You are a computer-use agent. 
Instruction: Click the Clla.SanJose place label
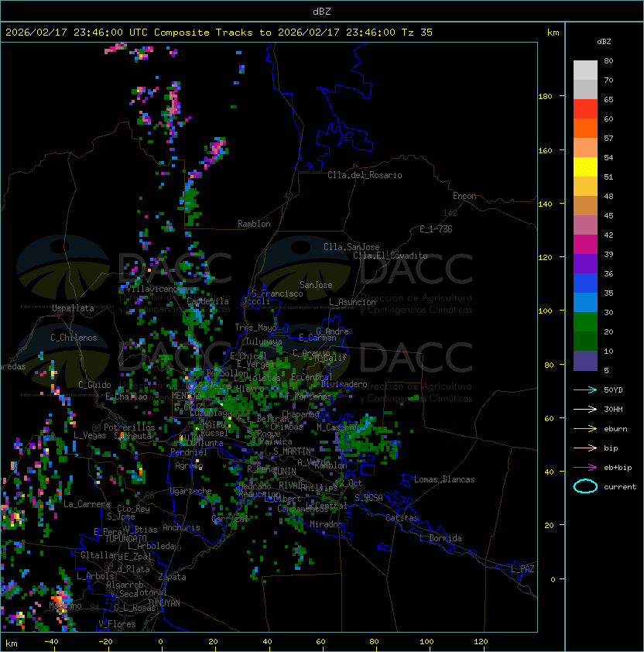tap(351, 247)
